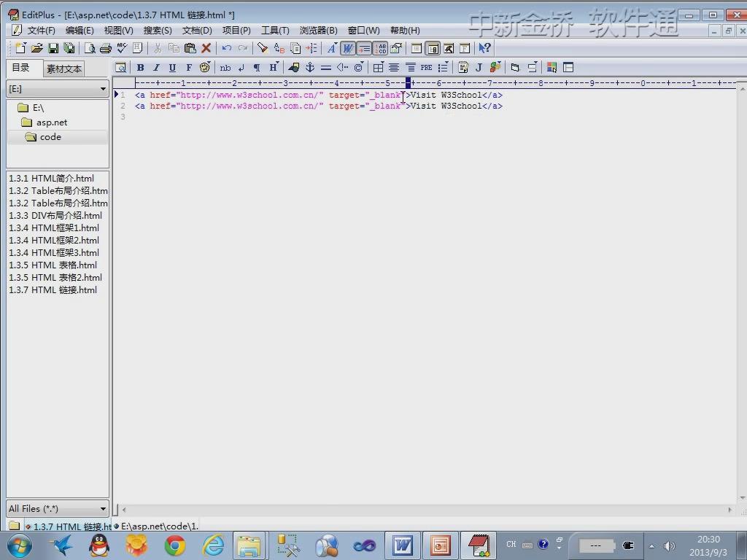The image size is (747, 560).
Task: Open 搜索(S) menu
Action: pos(158,31)
